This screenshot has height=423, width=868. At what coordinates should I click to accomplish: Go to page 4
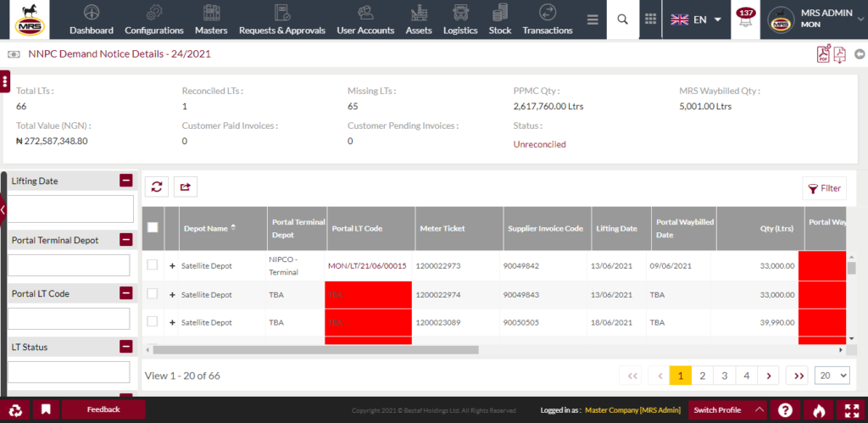[x=746, y=376]
